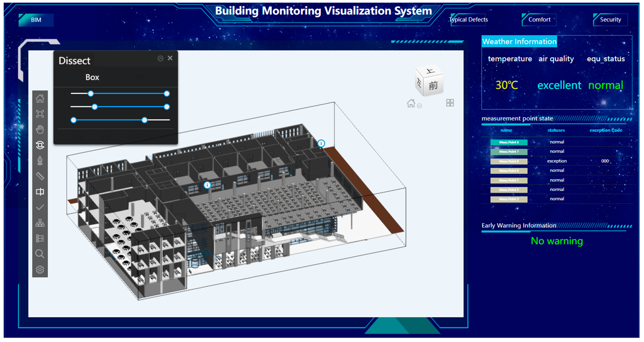The height and width of the screenshot is (342, 644).
Task: Select the pan hand tool
Action: tap(40, 130)
